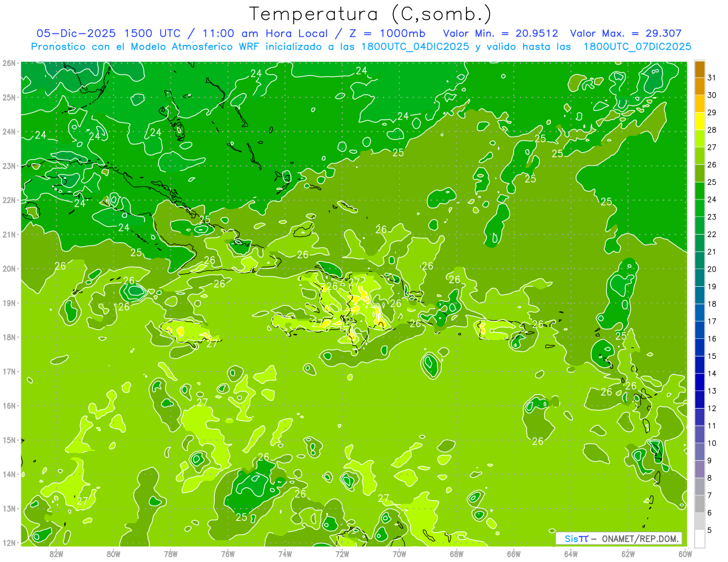The image size is (728, 562).
Task: Click the '76W' longitude axis label
Action: 227,554
